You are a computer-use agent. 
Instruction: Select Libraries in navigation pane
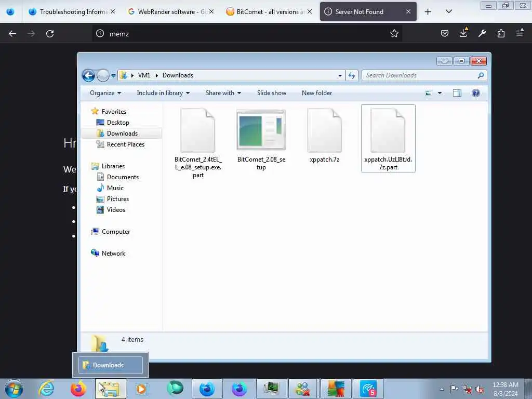(x=108, y=166)
